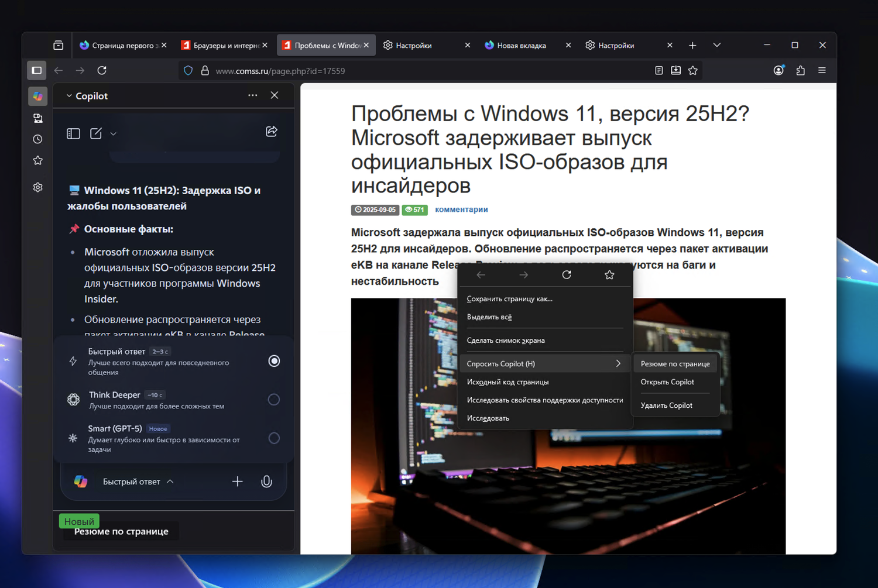Image resolution: width=878 pixels, height=588 pixels.
Task: Click the save-page icon beside reader view
Action: [676, 71]
